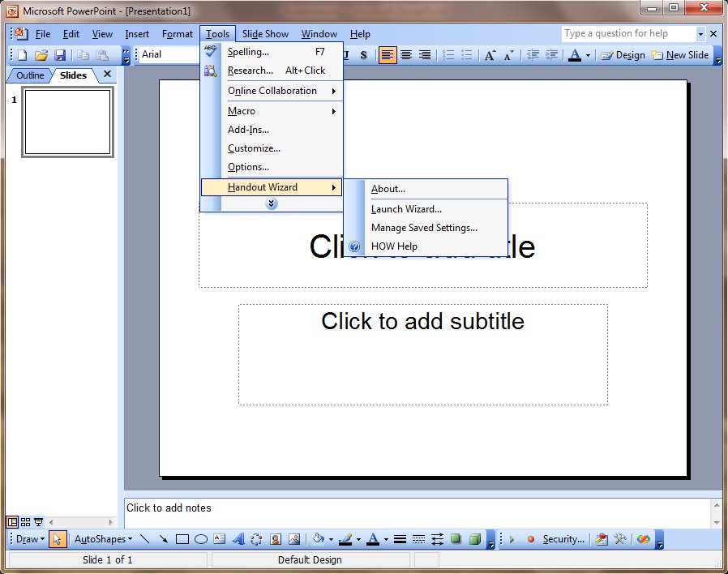Click the New Slide button
This screenshot has height=574, width=728.
[x=679, y=55]
